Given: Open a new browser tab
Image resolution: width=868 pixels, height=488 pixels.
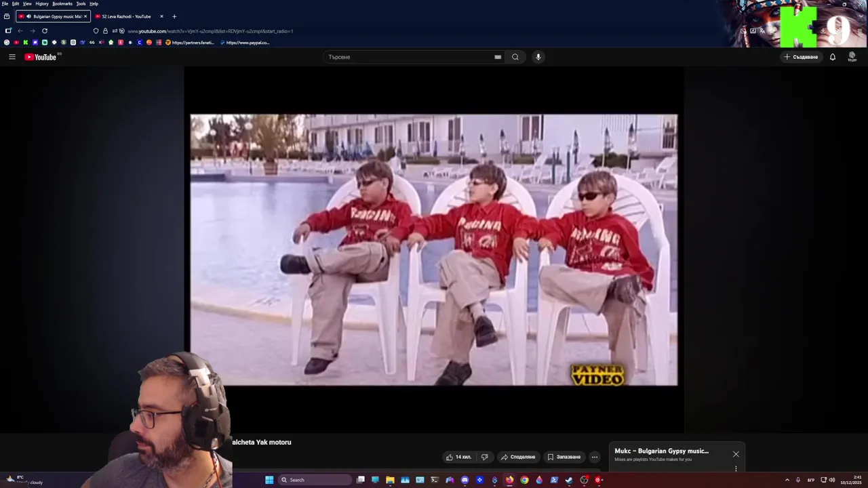Looking at the screenshot, I should (x=174, y=16).
